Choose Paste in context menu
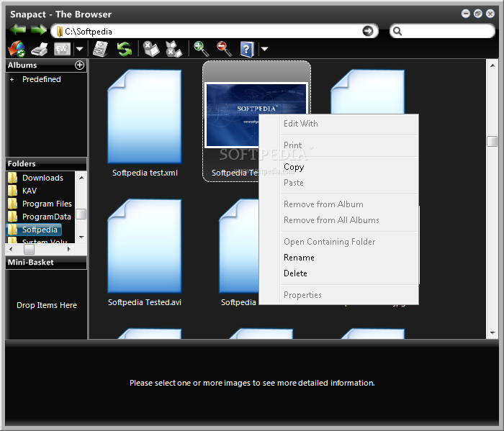504x431 pixels. click(x=339, y=183)
